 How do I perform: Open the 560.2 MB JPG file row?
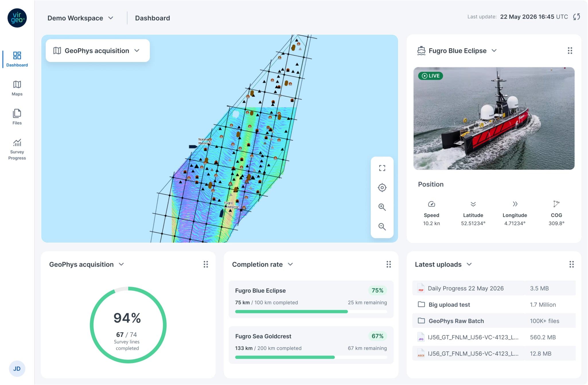click(494, 337)
